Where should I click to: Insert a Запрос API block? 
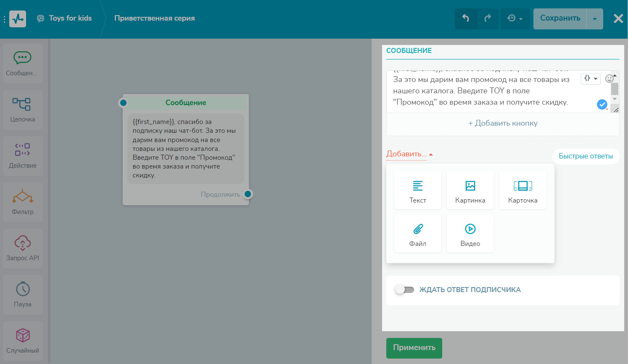[x=23, y=248]
